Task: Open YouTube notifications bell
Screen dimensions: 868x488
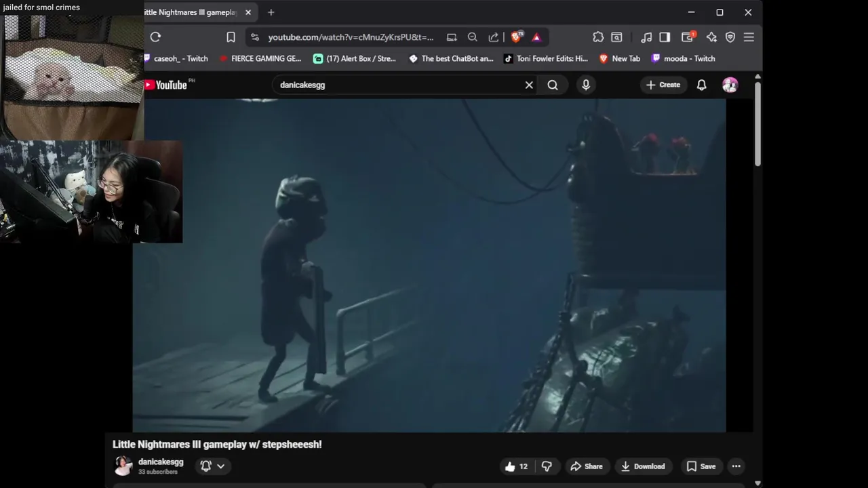Action: click(702, 85)
